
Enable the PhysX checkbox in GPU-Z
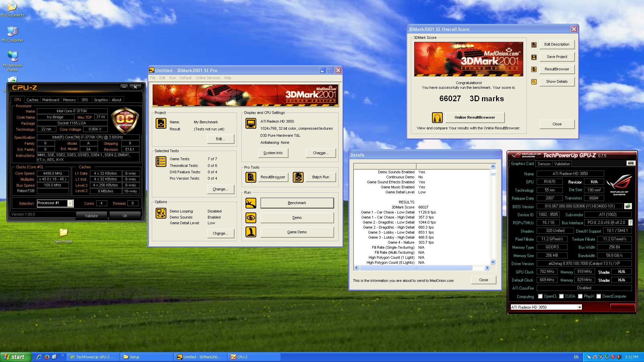point(580,296)
